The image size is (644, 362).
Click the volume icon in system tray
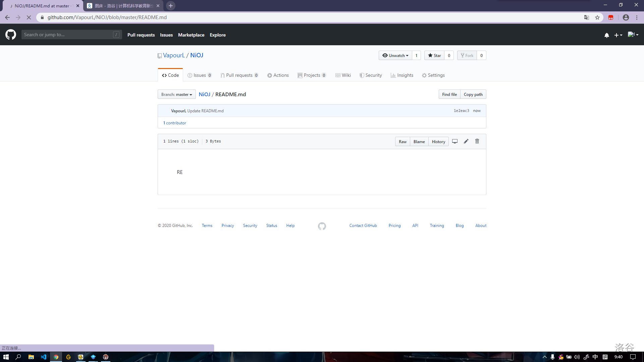tap(577, 357)
